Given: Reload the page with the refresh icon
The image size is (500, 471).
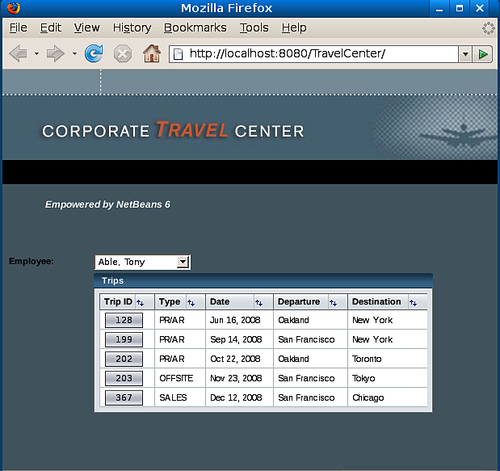Looking at the screenshot, I should (94, 53).
